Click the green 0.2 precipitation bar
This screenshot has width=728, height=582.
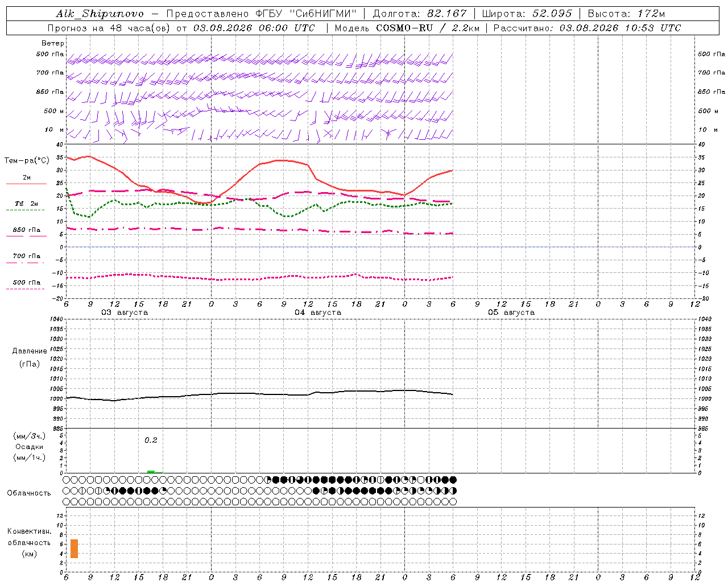coord(151,472)
